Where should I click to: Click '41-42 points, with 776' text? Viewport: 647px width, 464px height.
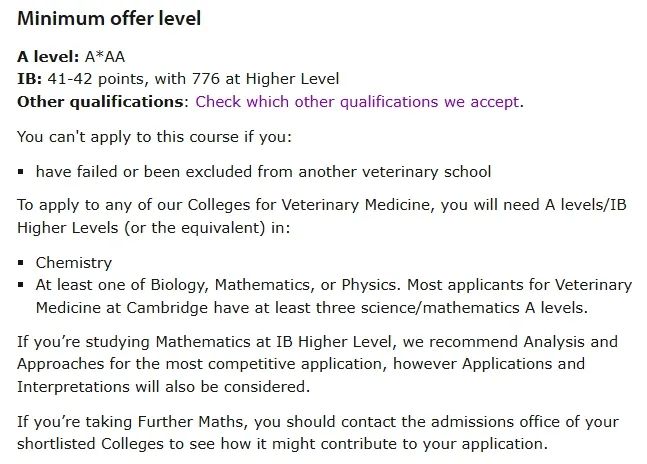pyautogui.click(x=134, y=79)
